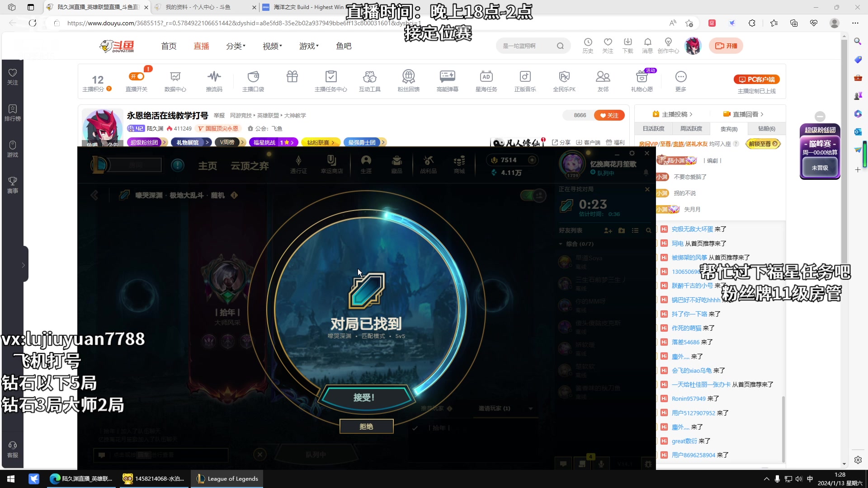
Task: Open 历史 history icon in header
Action: pos(588,46)
